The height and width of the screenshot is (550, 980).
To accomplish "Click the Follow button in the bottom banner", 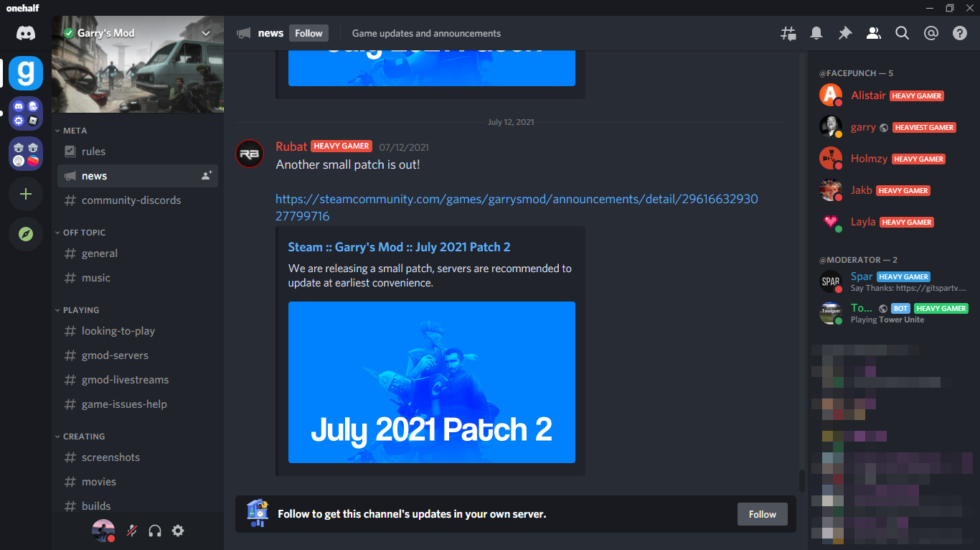I will 763,514.
